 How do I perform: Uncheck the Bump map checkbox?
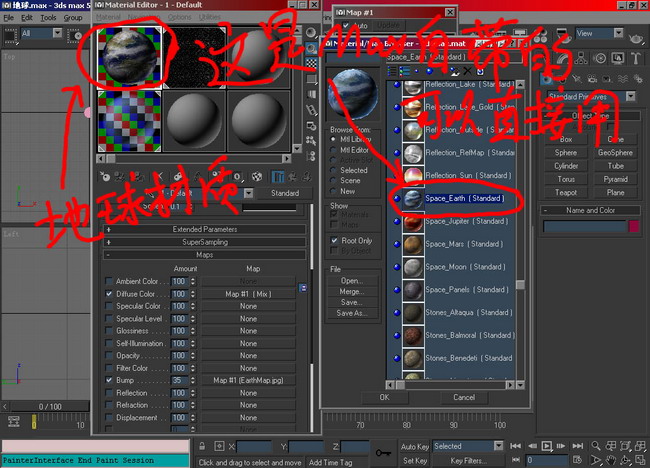(109, 380)
